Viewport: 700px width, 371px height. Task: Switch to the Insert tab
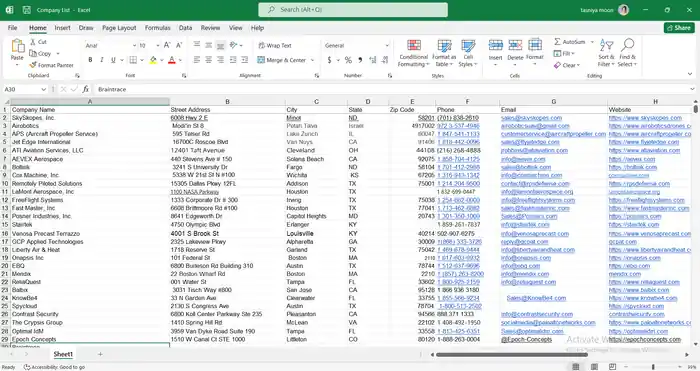point(62,28)
